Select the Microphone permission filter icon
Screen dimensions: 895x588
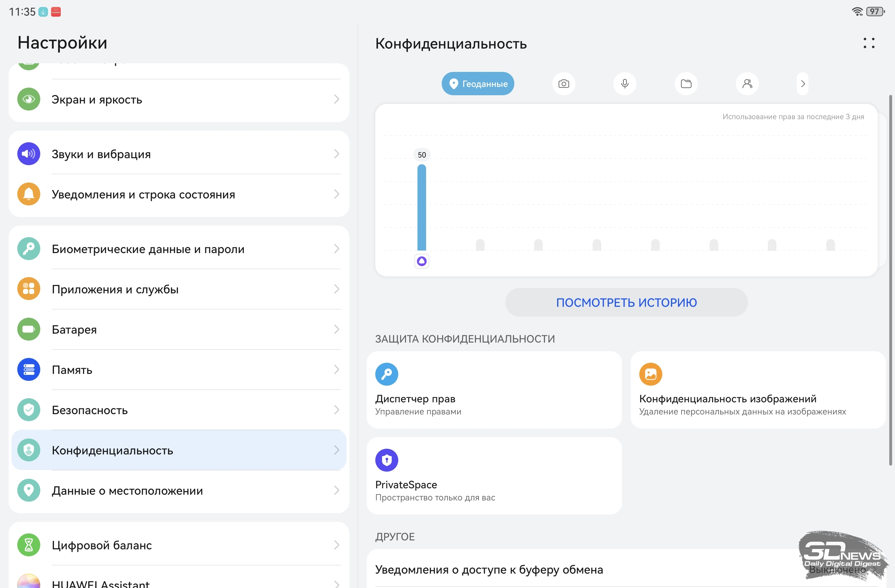click(625, 83)
